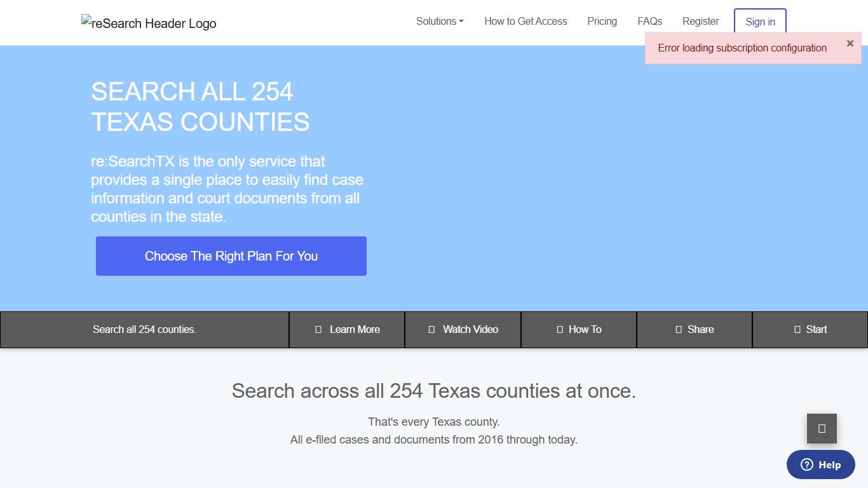The image size is (868, 488).
Task: Toggle open the error notification banner
Action: tap(742, 48)
